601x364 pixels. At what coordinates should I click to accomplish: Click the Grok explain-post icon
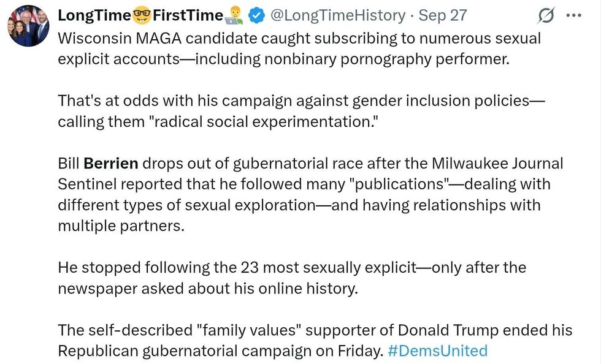point(544,15)
